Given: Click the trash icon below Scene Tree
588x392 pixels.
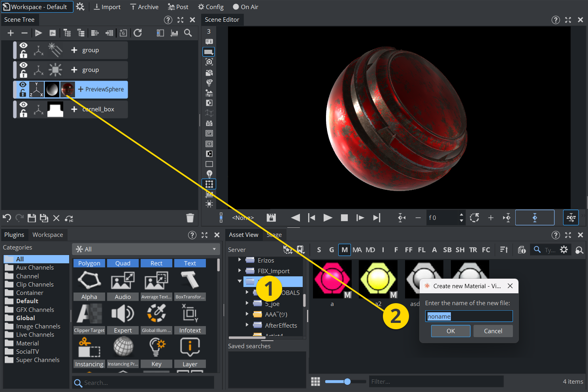Looking at the screenshot, I should pos(190,218).
